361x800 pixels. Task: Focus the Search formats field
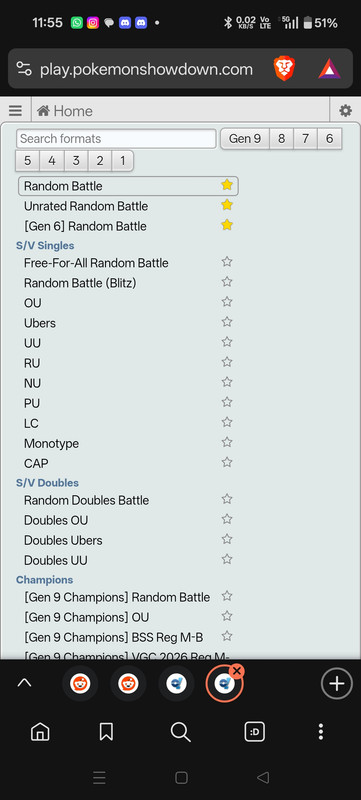[x=116, y=138]
